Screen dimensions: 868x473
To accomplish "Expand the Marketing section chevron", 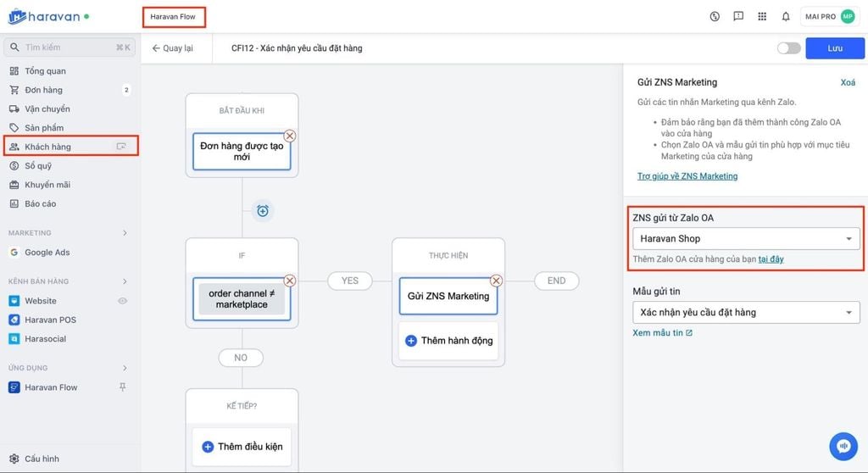I will pyautogui.click(x=125, y=233).
